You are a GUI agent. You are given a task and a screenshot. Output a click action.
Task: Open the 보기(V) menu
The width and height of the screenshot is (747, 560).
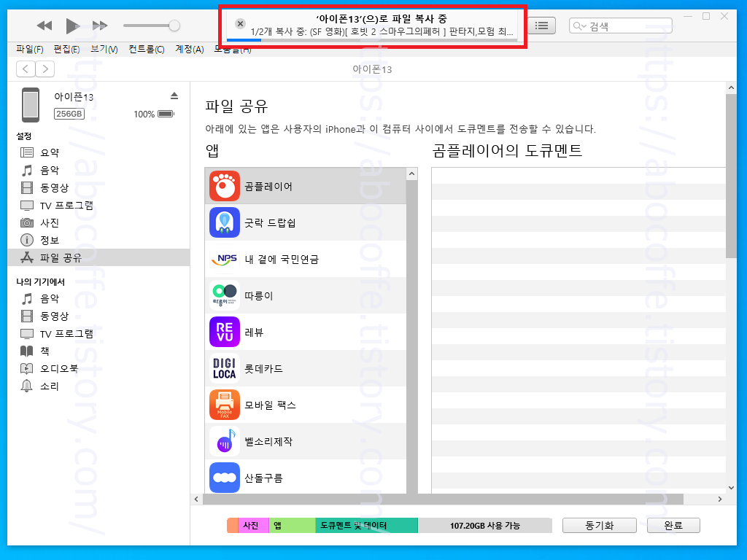point(104,49)
